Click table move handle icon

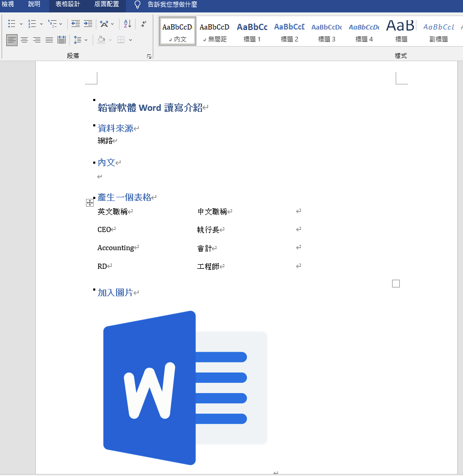pyautogui.click(x=90, y=203)
